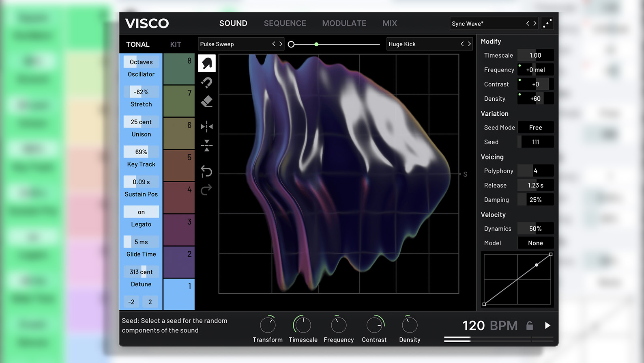Click the 2 detune range button
The image size is (644, 363).
click(150, 302)
